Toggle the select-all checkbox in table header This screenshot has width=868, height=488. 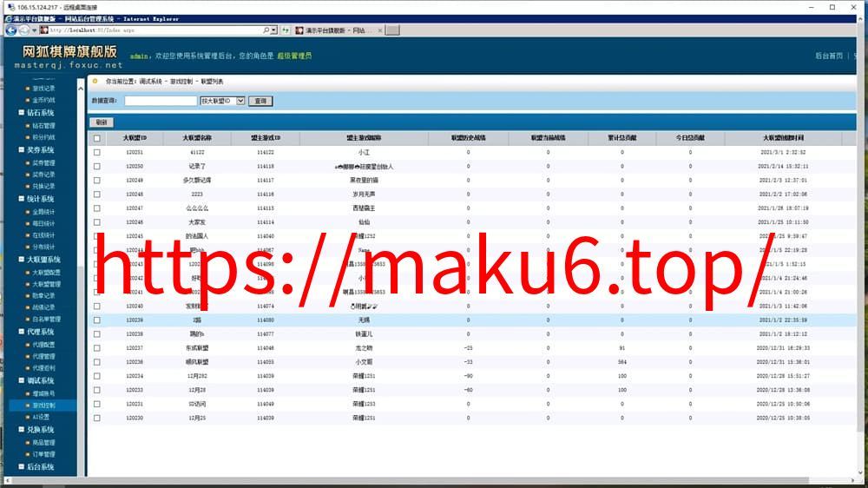(x=97, y=138)
